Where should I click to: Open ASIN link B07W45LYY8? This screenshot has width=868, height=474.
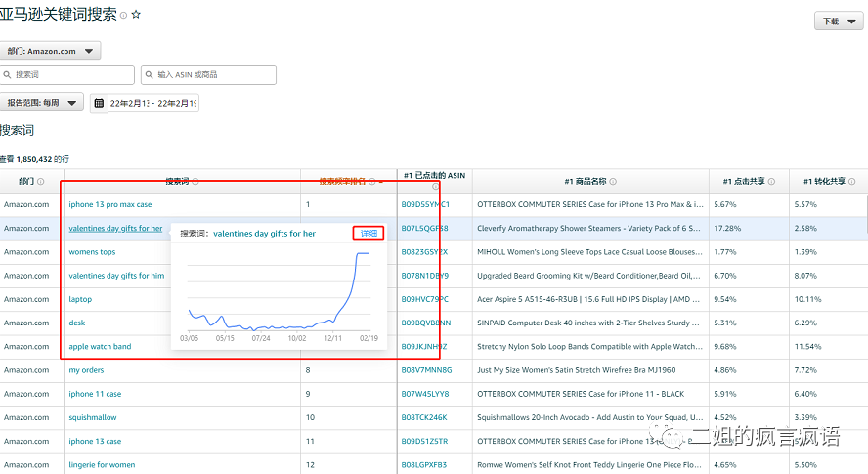coord(425,394)
